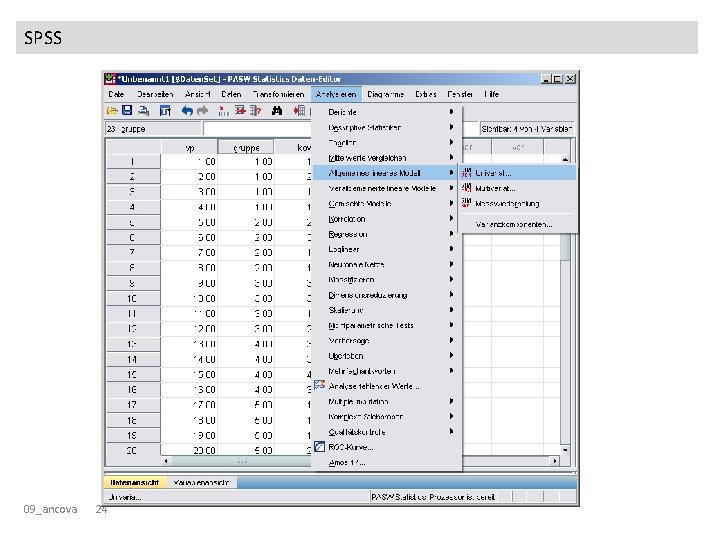Select Überleben menu entry

point(385,355)
